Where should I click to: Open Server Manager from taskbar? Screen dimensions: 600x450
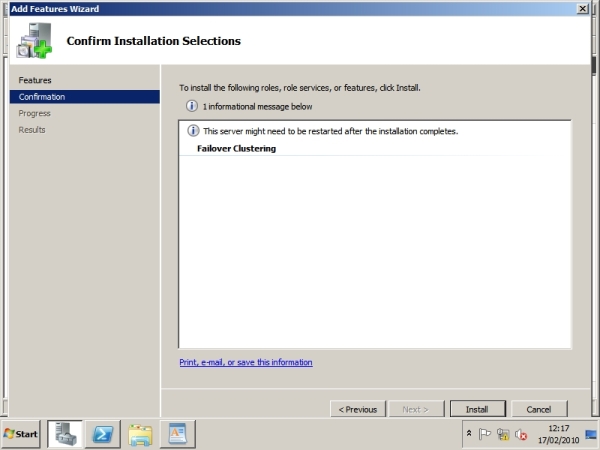click(x=64, y=434)
